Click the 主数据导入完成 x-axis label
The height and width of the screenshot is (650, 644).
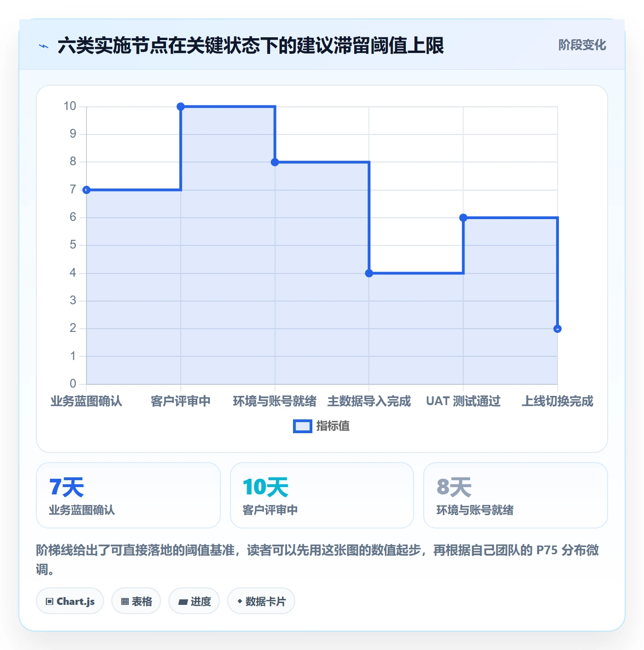pyautogui.click(x=369, y=401)
